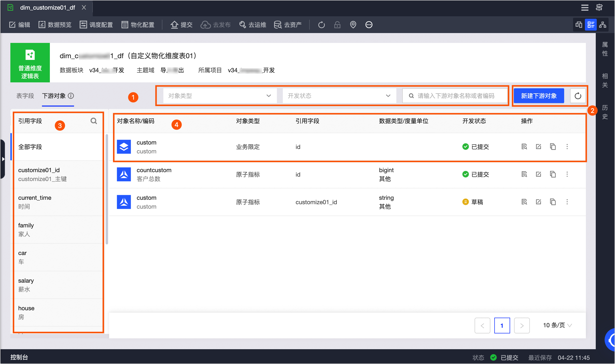Click edit icon for countcustom row
615x364 pixels.
coord(538,174)
